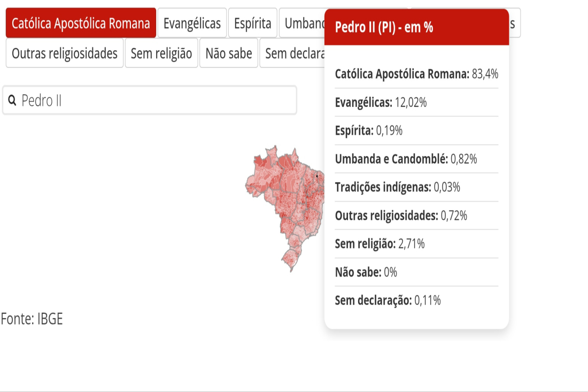Click the Tradições indígenas 0,03% row
This screenshot has height=392, width=588.
[x=416, y=187]
